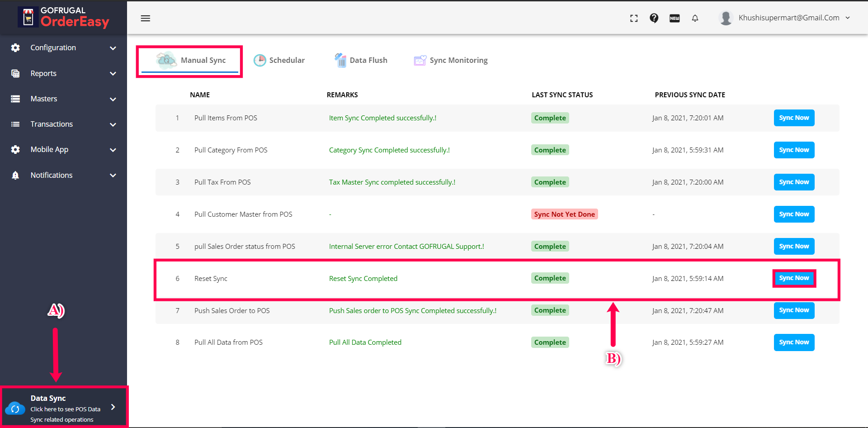Open the help question mark icon
This screenshot has height=428, width=868.
pyautogui.click(x=654, y=18)
